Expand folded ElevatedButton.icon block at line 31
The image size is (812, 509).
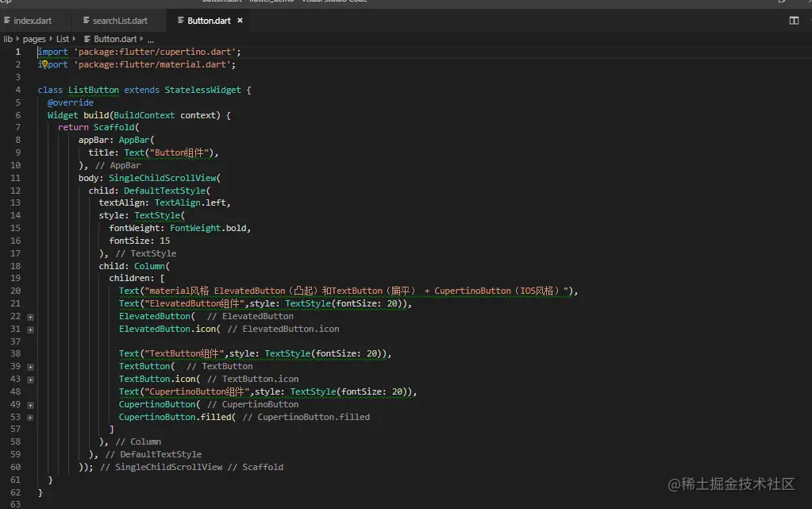coord(30,330)
